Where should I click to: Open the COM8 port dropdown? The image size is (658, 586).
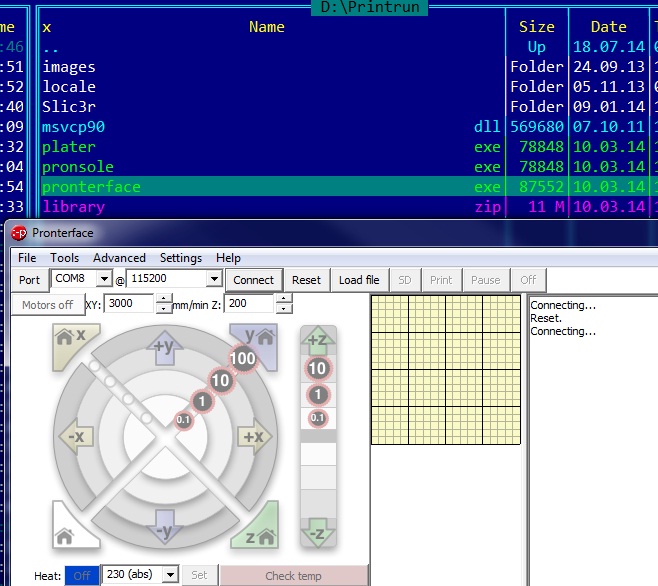(104, 278)
